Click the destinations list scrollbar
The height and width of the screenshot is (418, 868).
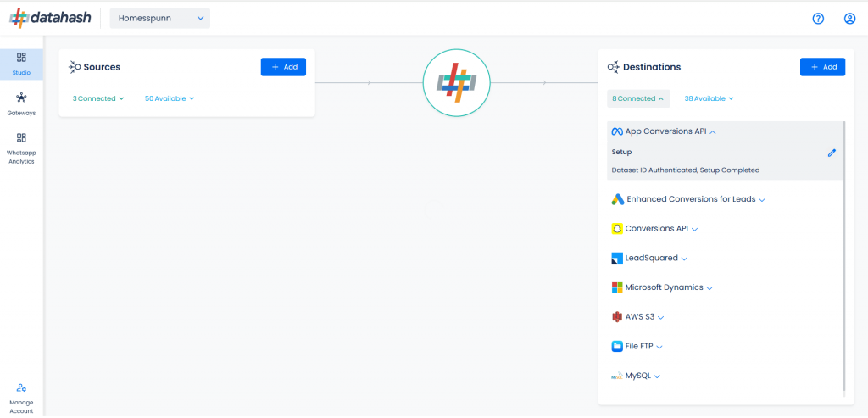click(844, 256)
